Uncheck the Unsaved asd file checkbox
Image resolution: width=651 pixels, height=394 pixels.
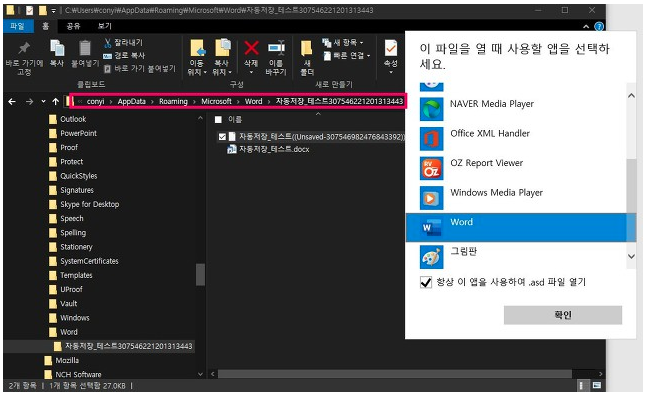pos(222,137)
